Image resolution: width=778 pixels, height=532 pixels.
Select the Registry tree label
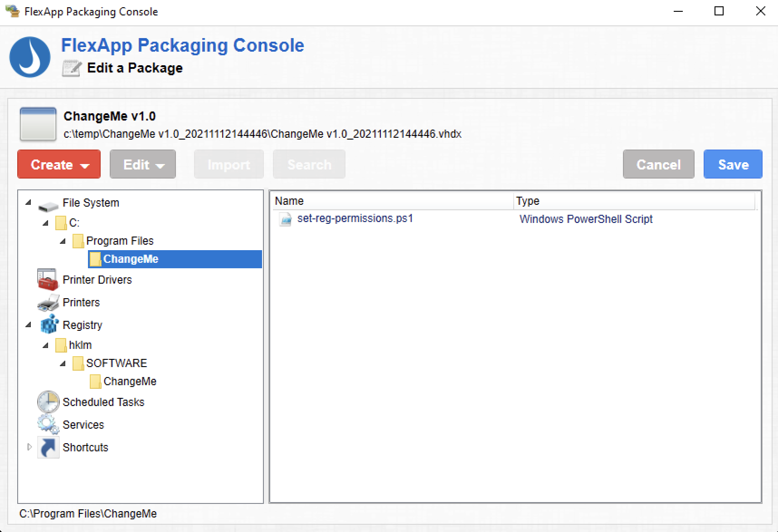click(x=83, y=325)
